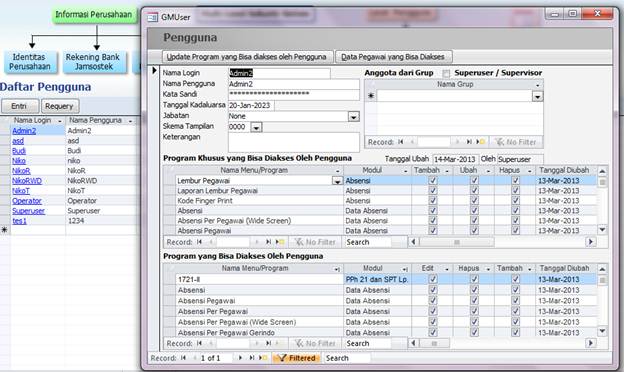Go to last record in Anggota dari Grup navigator
The width and height of the screenshot is (624, 372).
(469, 142)
